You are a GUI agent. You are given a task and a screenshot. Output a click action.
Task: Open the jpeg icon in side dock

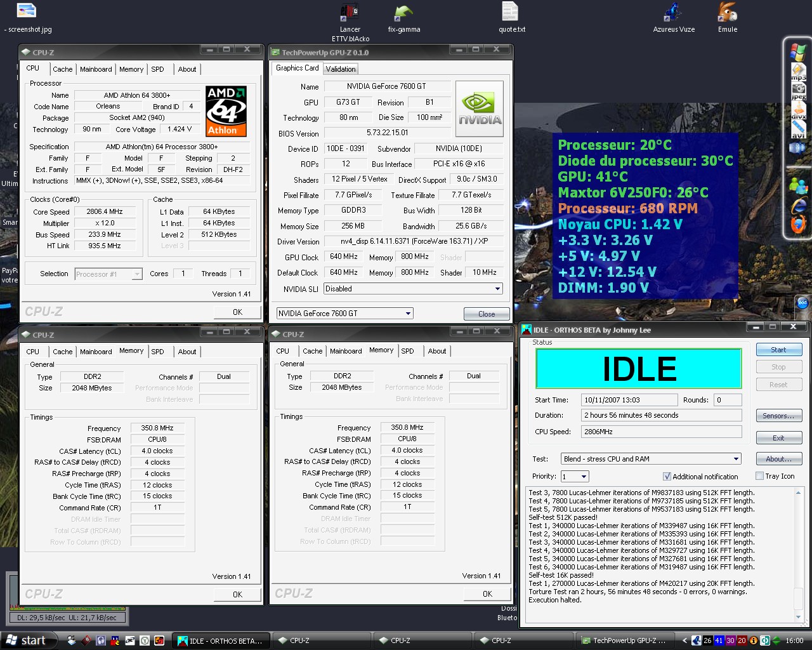pos(798,91)
